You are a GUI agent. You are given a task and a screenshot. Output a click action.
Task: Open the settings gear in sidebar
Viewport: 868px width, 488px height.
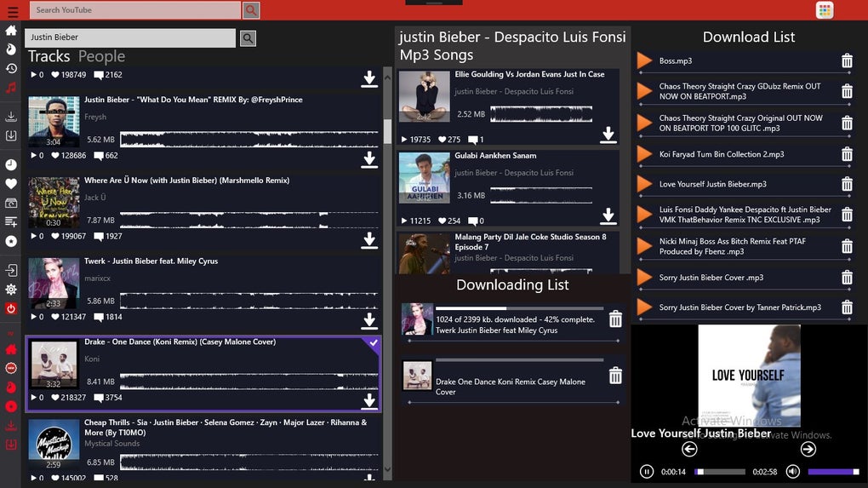(11, 290)
